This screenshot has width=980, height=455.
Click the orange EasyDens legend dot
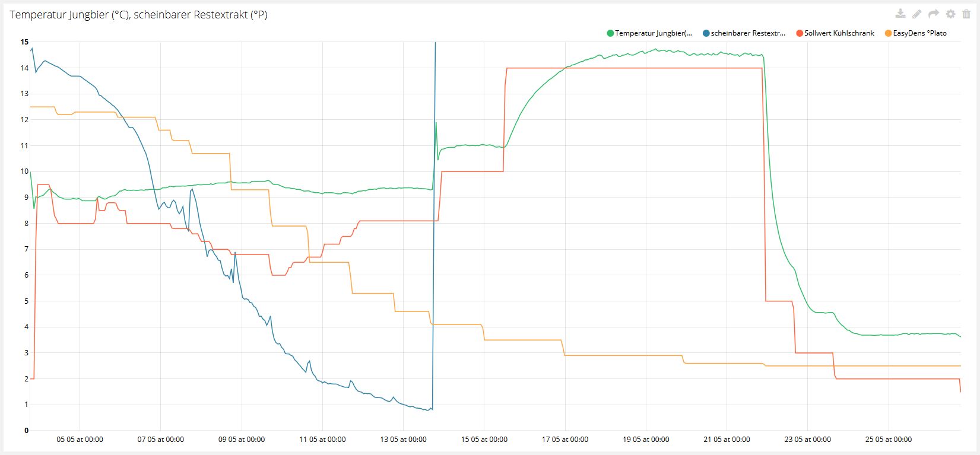(889, 33)
